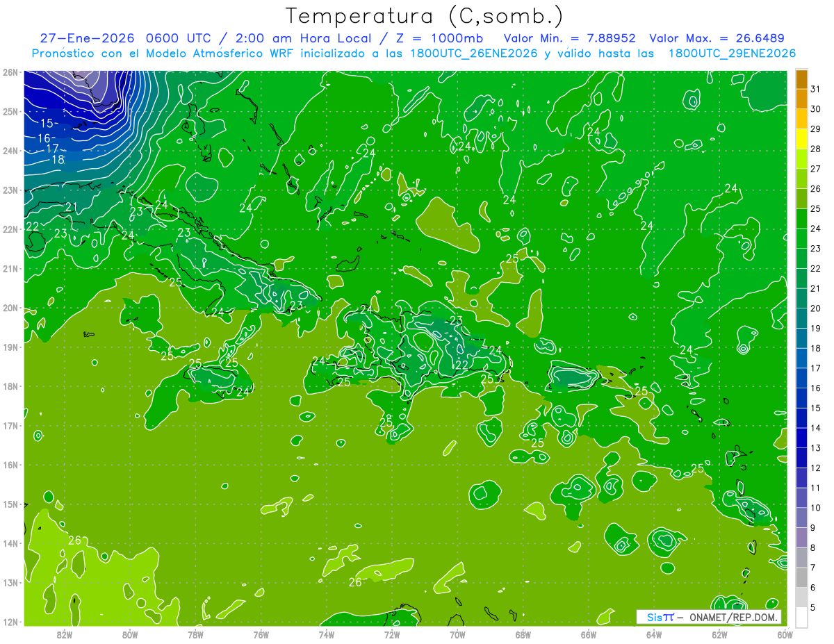Click the 68W longitude axis label
834x644 pixels.
(523, 634)
